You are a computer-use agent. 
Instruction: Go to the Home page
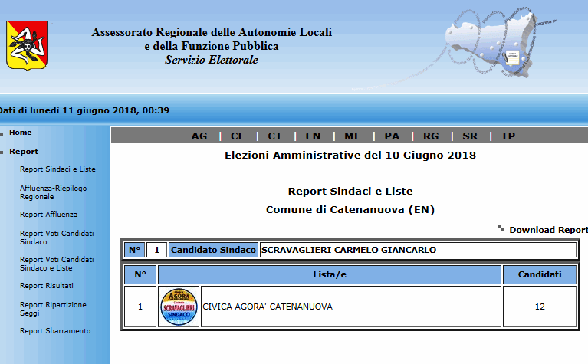click(21, 133)
